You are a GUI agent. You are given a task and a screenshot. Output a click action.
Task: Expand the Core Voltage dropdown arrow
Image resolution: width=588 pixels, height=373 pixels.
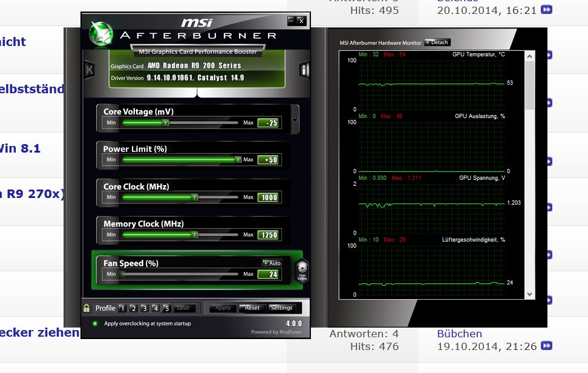295,120
